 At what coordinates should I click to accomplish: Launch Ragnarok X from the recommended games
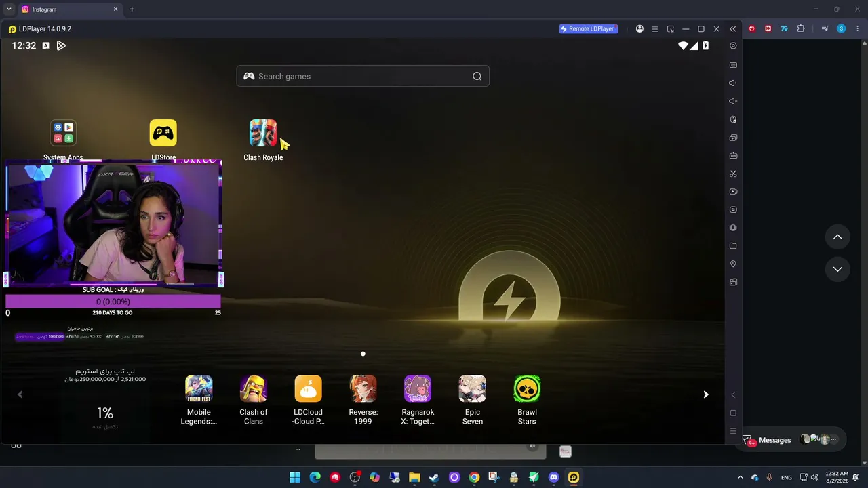click(x=418, y=389)
